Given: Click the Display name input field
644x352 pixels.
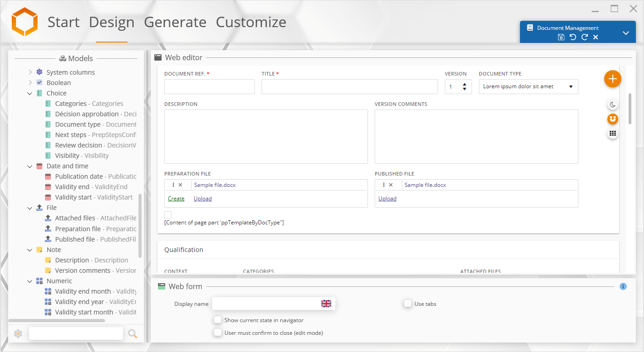Looking at the screenshot, I should (x=274, y=304).
